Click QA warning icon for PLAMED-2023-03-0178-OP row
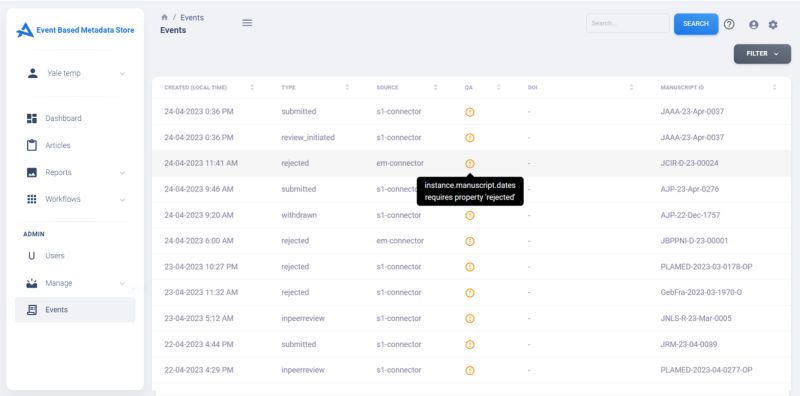800x396 pixels. 470,267
